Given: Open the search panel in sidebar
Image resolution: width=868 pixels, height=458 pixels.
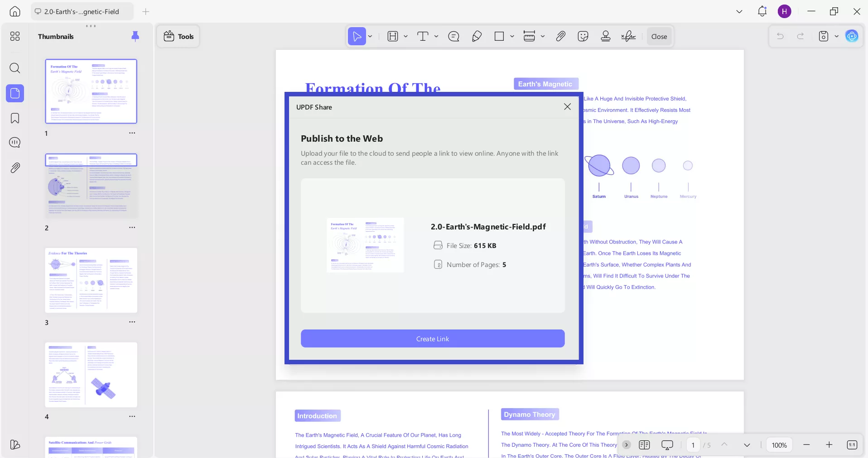Looking at the screenshot, I should [15, 68].
